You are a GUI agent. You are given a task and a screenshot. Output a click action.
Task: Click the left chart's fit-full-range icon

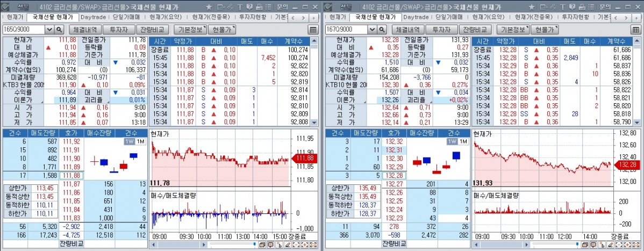tap(313, 245)
